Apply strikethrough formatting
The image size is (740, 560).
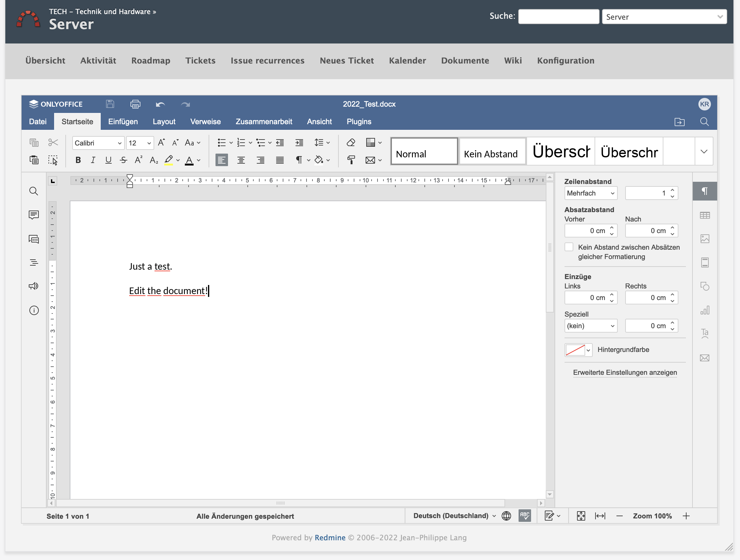click(x=124, y=160)
